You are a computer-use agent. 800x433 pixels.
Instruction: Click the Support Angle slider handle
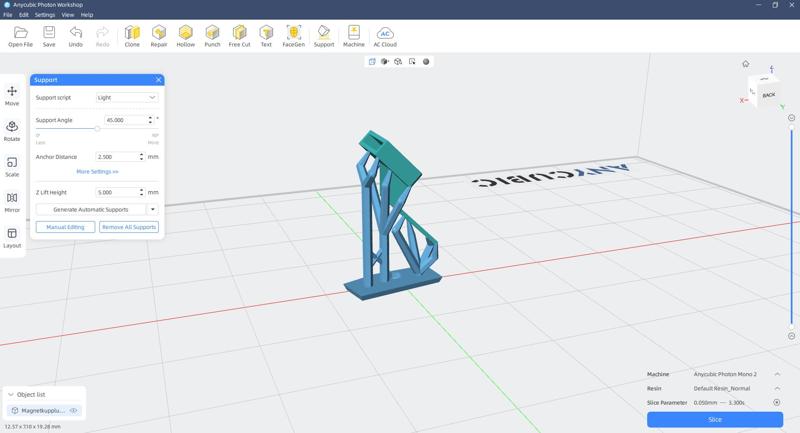click(97, 129)
